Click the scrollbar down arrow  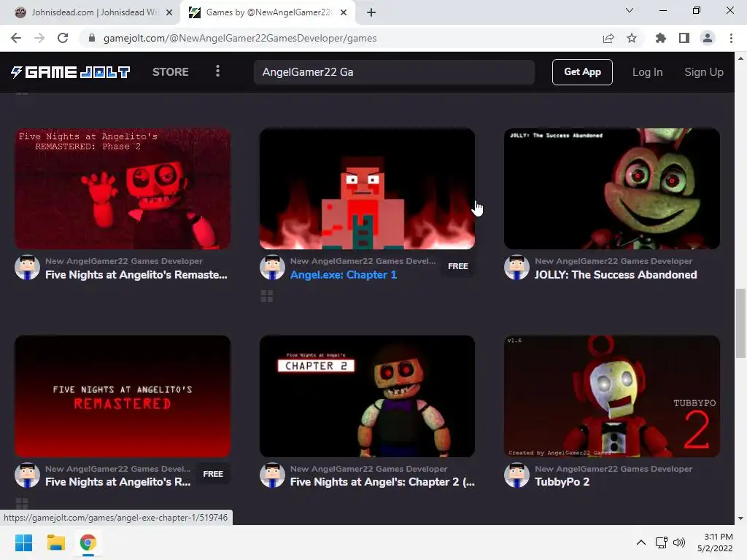pyautogui.click(x=740, y=518)
